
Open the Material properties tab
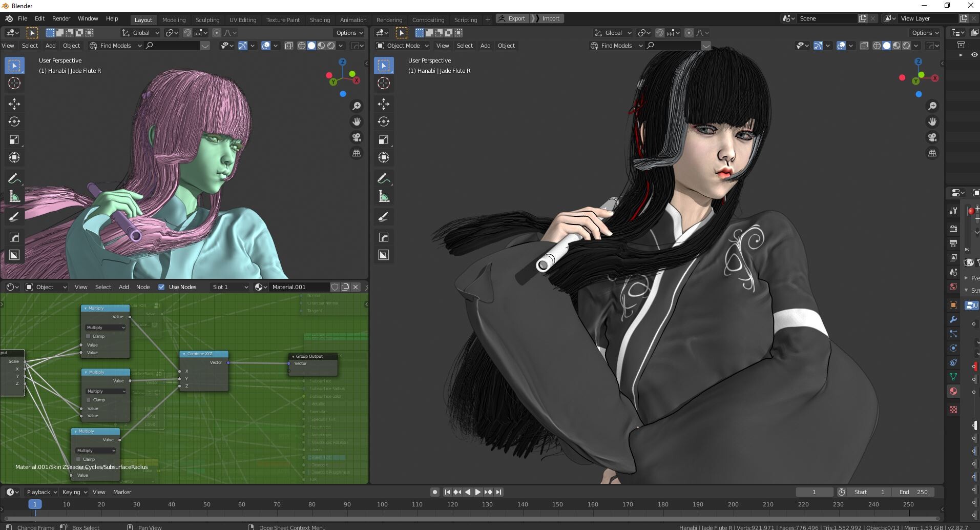pyautogui.click(x=953, y=391)
